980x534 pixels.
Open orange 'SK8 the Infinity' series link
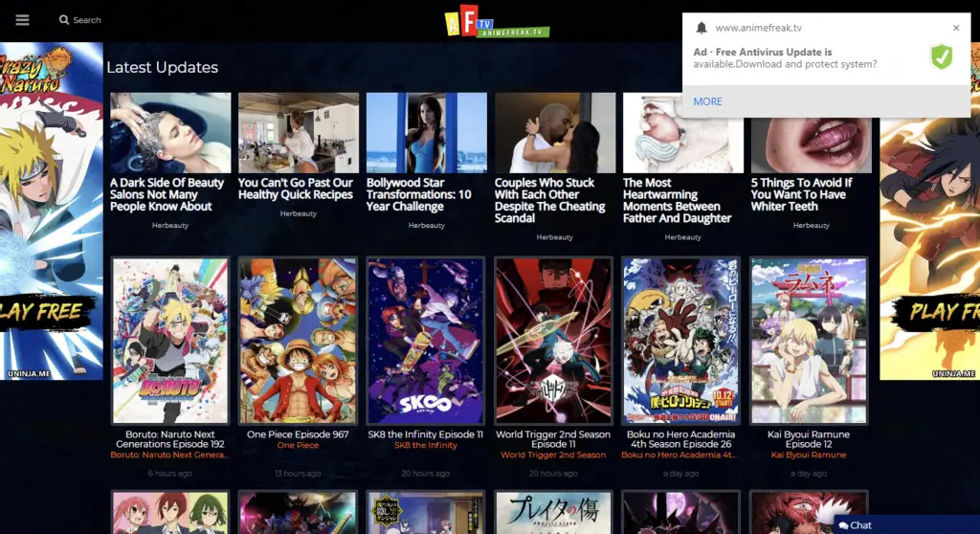[426, 445]
